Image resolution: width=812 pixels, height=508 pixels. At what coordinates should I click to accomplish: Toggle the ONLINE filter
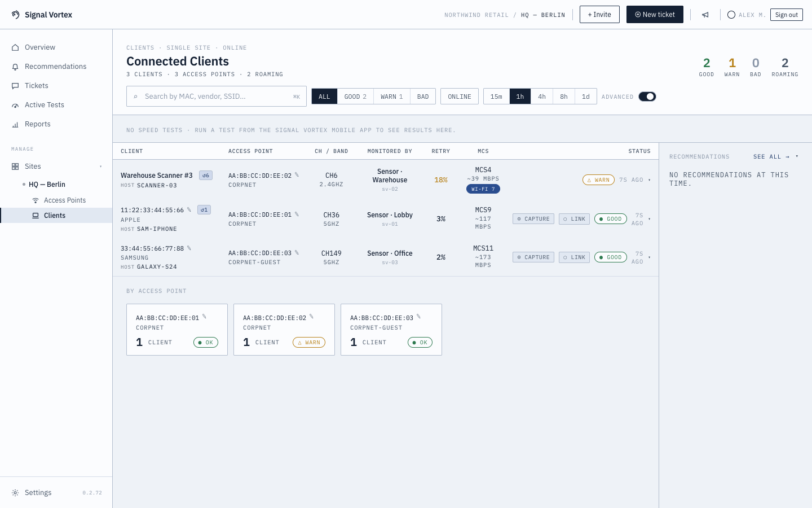pos(460,97)
